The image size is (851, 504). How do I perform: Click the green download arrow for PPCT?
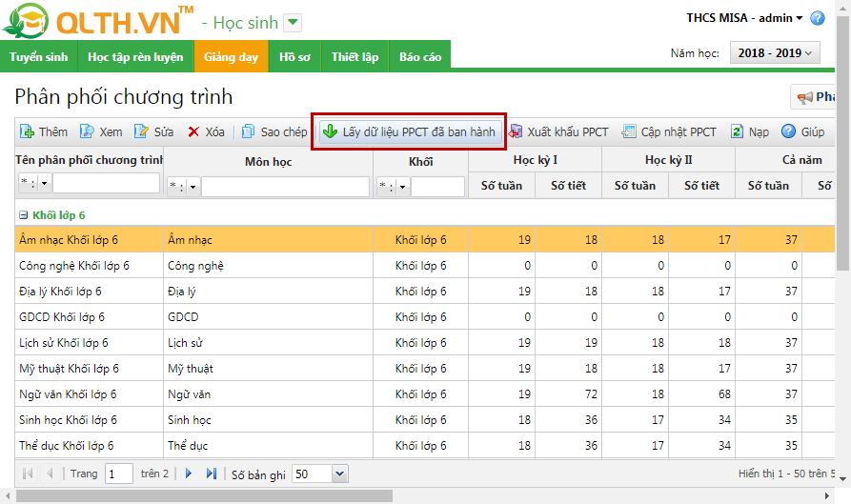tap(330, 131)
